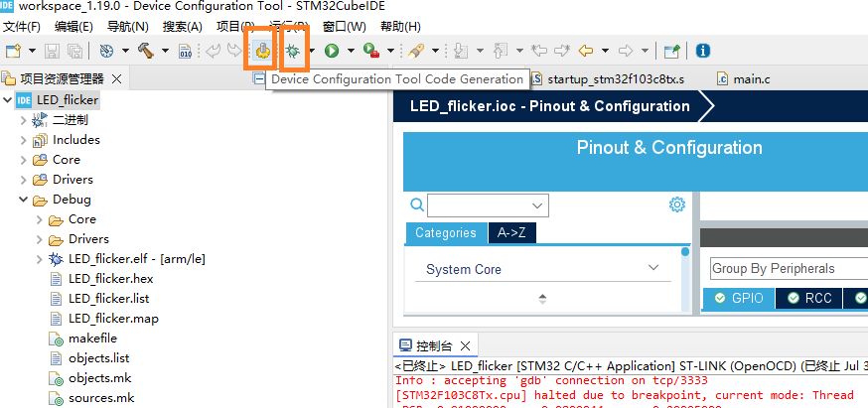This screenshot has width=868, height=408.
Task: Click the Last Edit Location icon
Action: 538,51
